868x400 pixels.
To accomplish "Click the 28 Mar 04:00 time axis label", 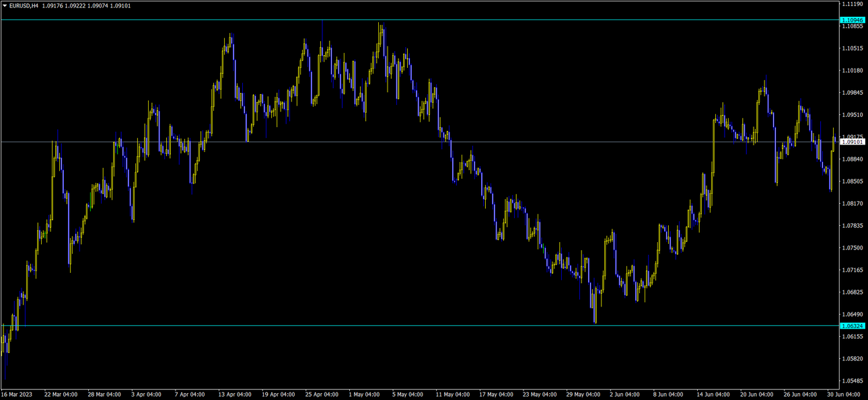I will (x=104, y=395).
